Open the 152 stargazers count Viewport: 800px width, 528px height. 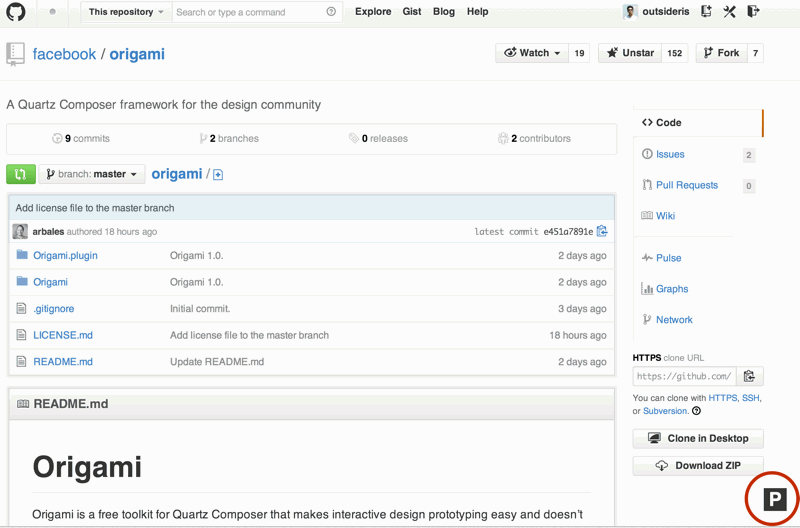click(x=674, y=53)
